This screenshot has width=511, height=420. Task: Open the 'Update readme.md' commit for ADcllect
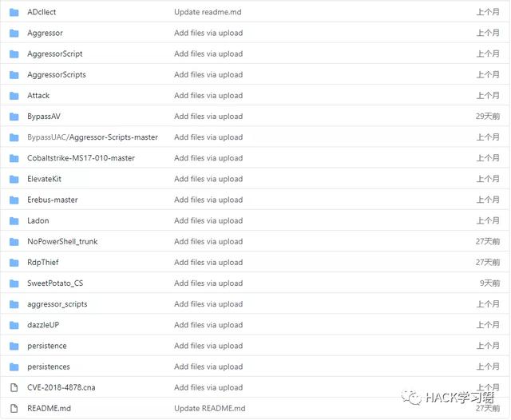coord(206,12)
